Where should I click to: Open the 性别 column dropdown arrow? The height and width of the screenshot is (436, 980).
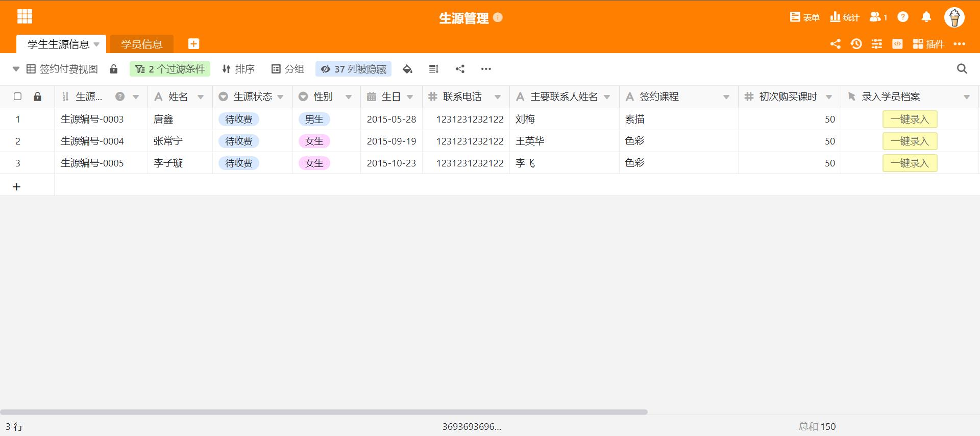tap(349, 97)
